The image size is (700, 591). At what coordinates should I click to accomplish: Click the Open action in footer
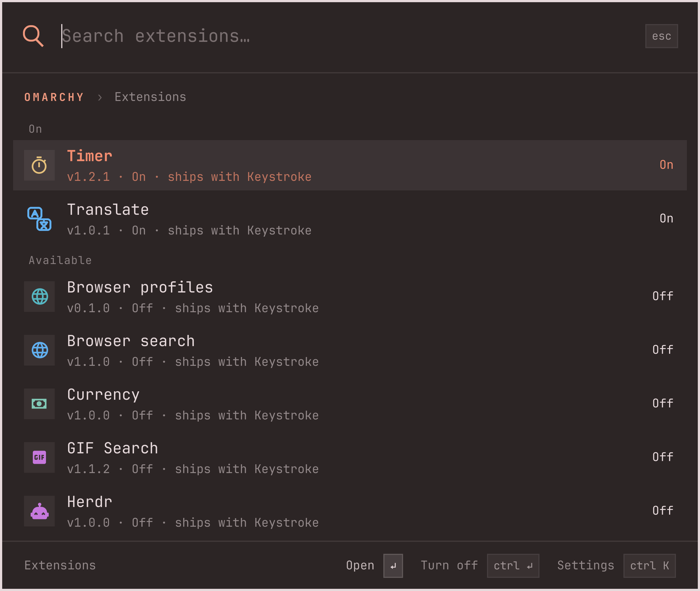point(360,566)
